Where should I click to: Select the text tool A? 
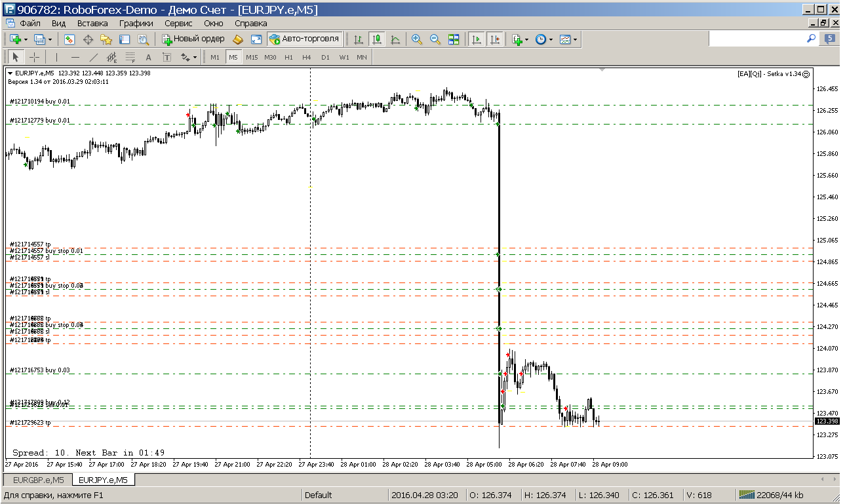[x=148, y=58]
